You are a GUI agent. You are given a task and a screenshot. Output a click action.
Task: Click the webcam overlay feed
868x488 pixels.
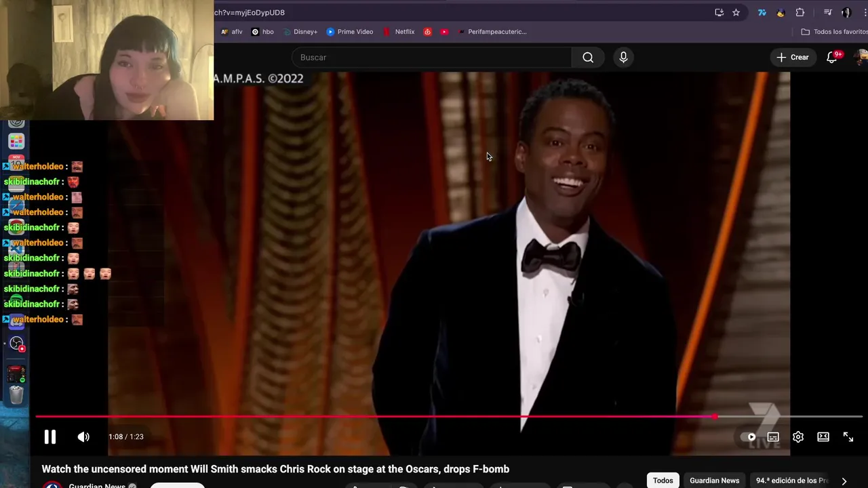[x=107, y=60]
